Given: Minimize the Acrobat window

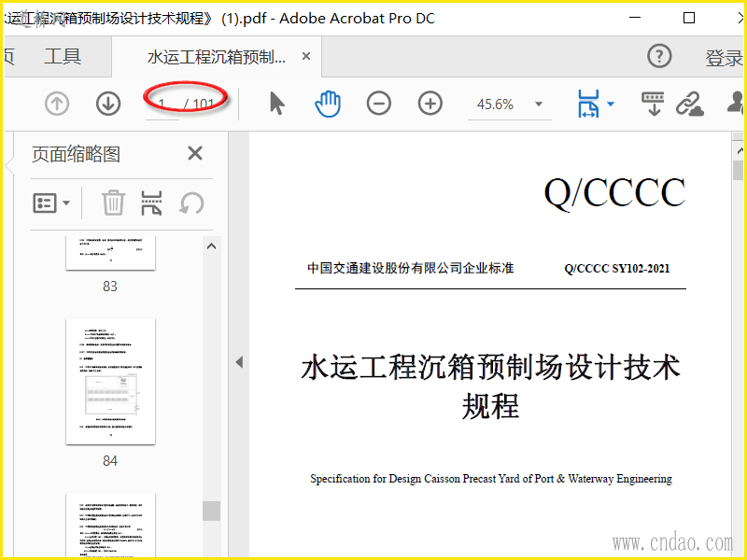Looking at the screenshot, I should (635, 18).
